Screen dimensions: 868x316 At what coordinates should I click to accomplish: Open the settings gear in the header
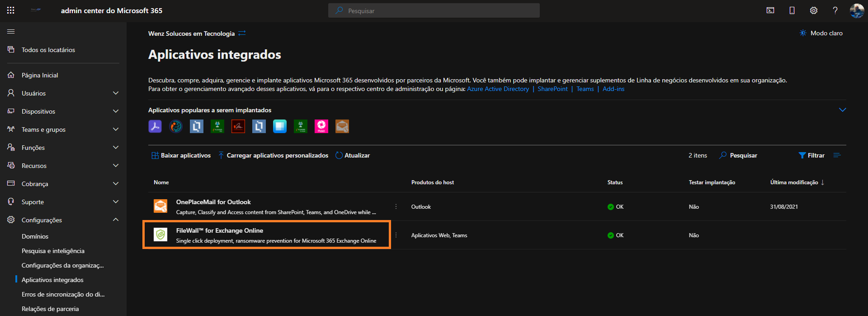tap(814, 10)
